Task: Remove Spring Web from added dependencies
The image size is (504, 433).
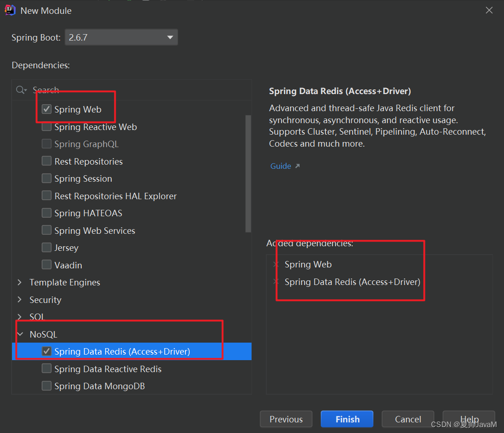Action: tap(276, 264)
